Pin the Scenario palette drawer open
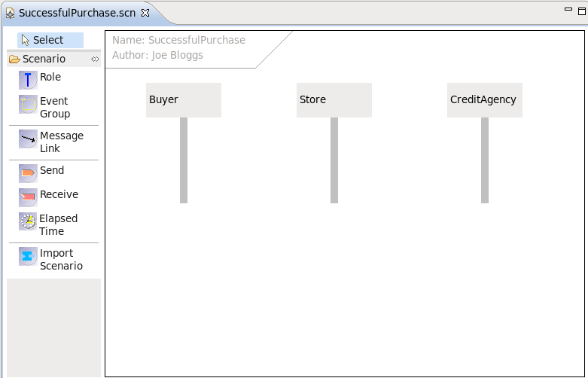This screenshot has width=588, height=378. (x=95, y=59)
